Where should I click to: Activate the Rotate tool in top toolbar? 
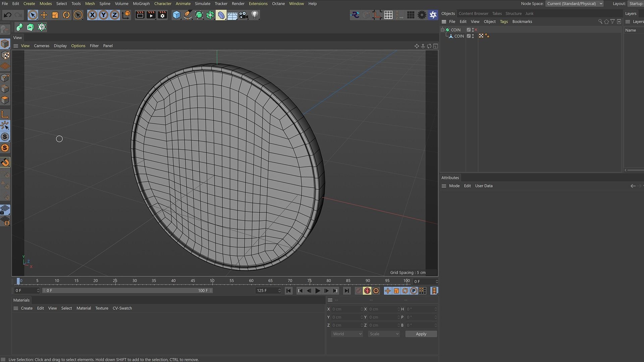point(66,15)
